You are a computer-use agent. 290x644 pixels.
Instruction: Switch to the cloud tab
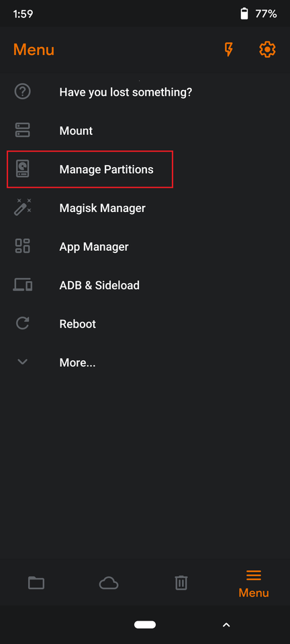pos(109,583)
